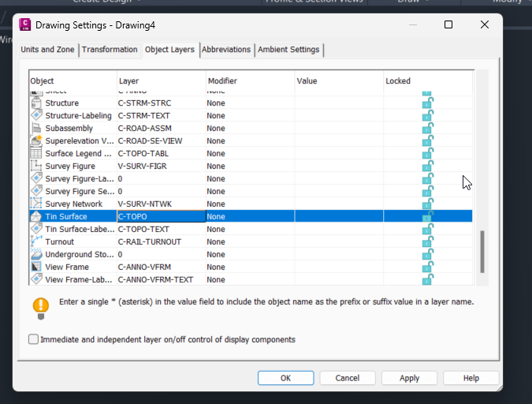The image size is (532, 404).
Task: Toggle lock for the Structure layer
Action: click(427, 103)
